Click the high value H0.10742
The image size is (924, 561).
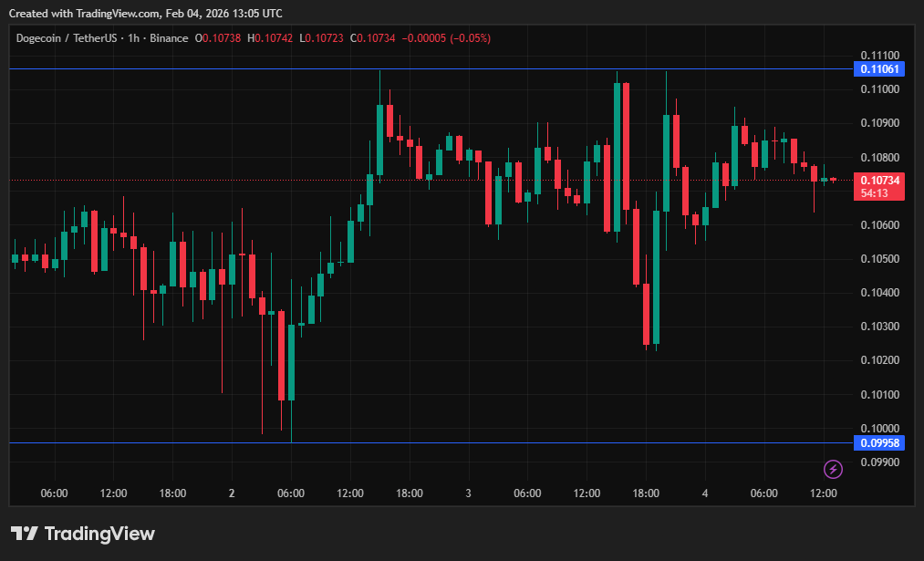pyautogui.click(x=270, y=38)
